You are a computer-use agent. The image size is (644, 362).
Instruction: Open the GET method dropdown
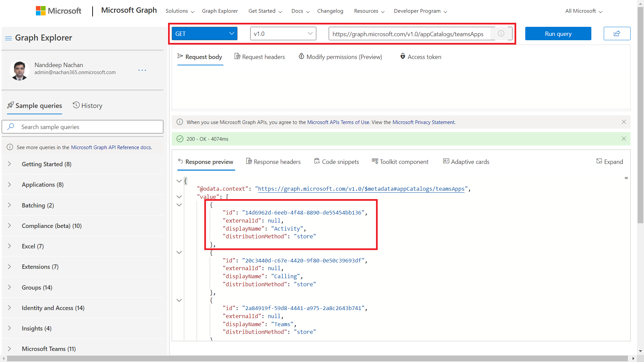coord(204,34)
